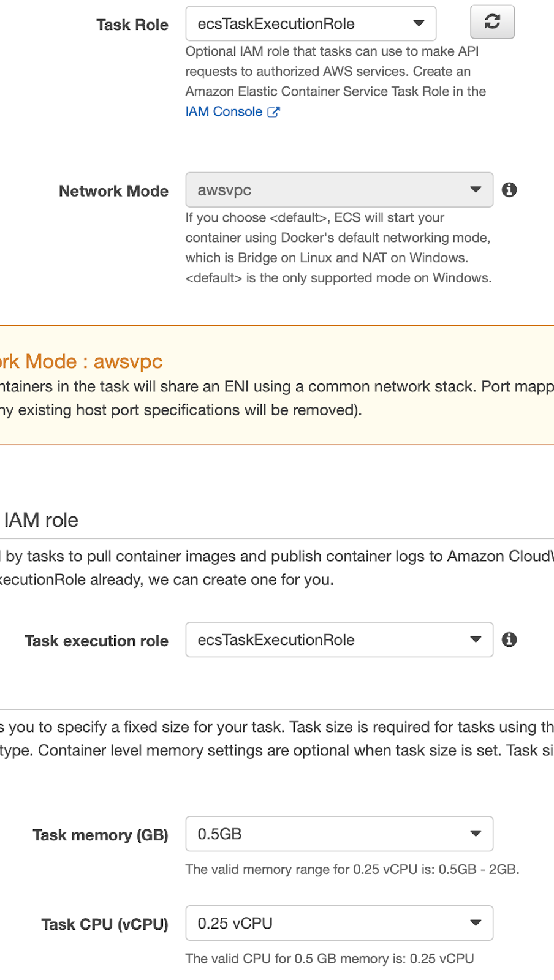
Task: Click the Task memory (GB) label
Action: (100, 835)
